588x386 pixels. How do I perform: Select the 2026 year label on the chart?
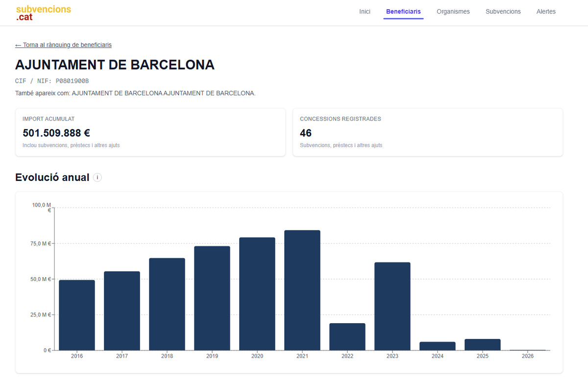tap(528, 356)
